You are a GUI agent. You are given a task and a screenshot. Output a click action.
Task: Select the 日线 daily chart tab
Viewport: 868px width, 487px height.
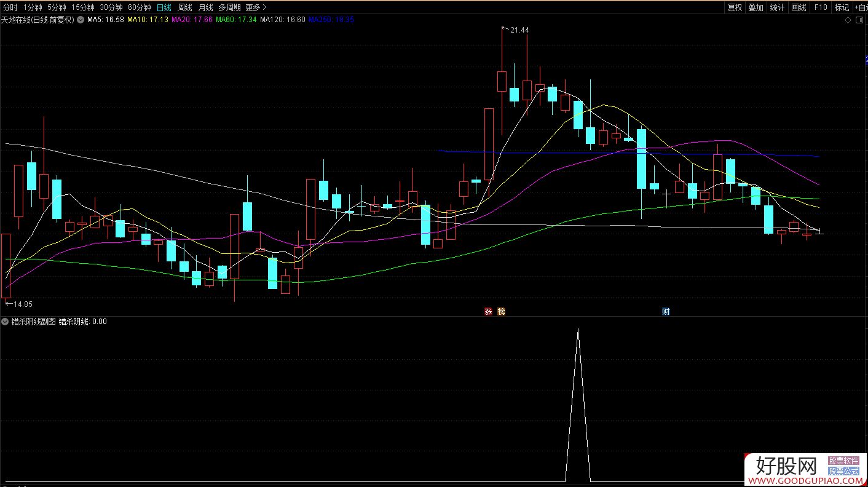point(164,7)
